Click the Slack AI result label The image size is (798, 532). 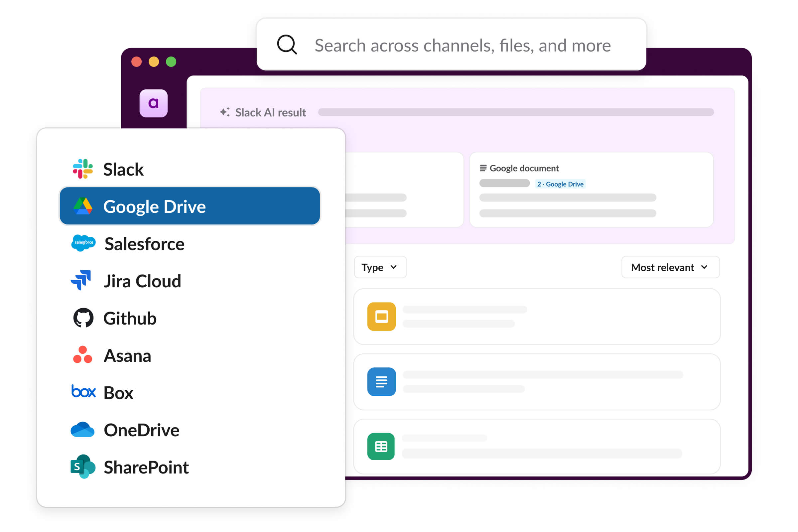[x=270, y=112]
